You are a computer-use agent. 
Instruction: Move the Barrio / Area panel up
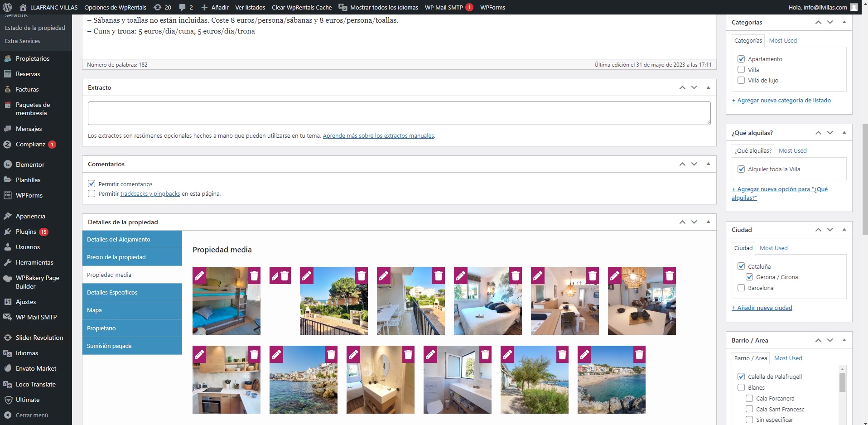(x=818, y=340)
